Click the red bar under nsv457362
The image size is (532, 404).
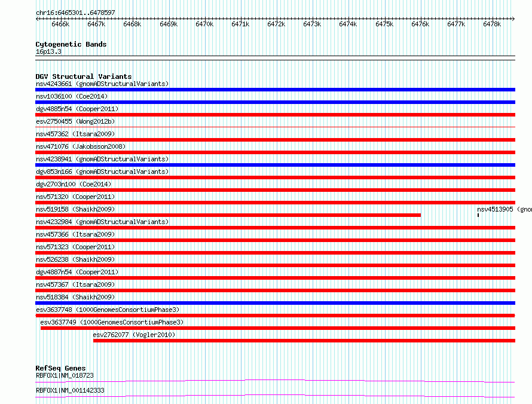click(275, 140)
